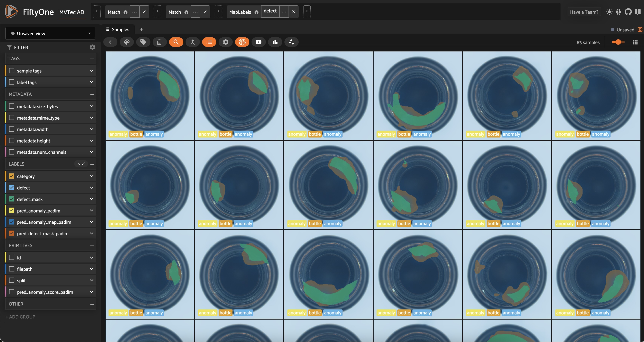Viewport: 644px width, 342px height.
Task: Uncheck the defect_mask label checkbox
Action: coord(12,199)
